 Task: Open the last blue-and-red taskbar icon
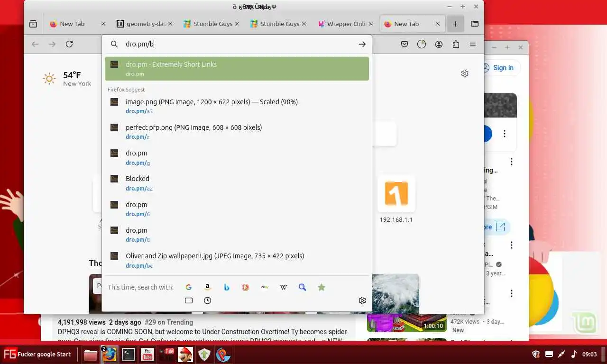[223, 355]
